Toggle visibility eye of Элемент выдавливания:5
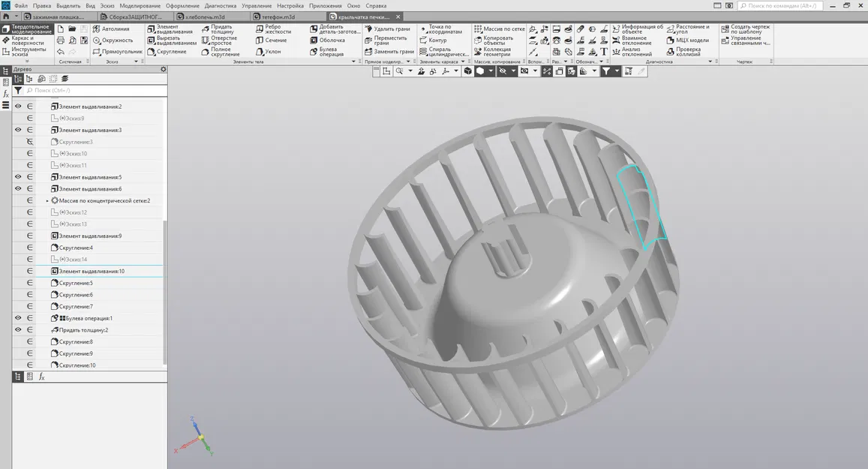Viewport: 868px width, 469px height. 18,177
